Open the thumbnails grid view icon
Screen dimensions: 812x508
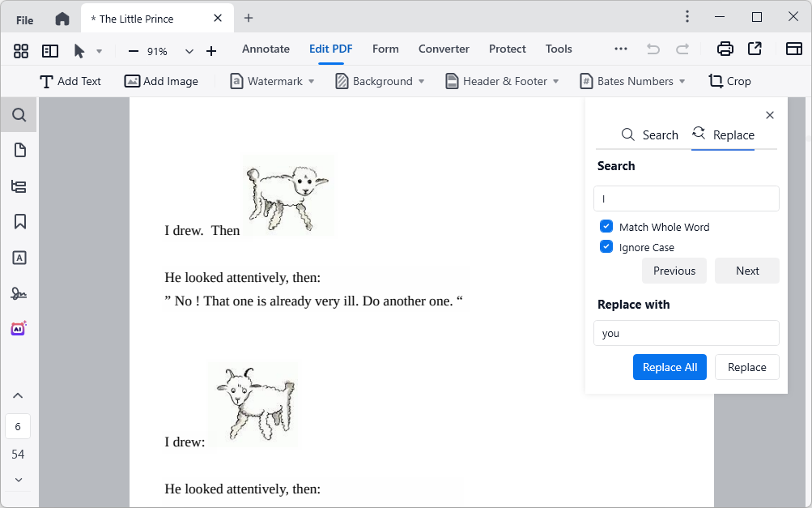(21, 51)
